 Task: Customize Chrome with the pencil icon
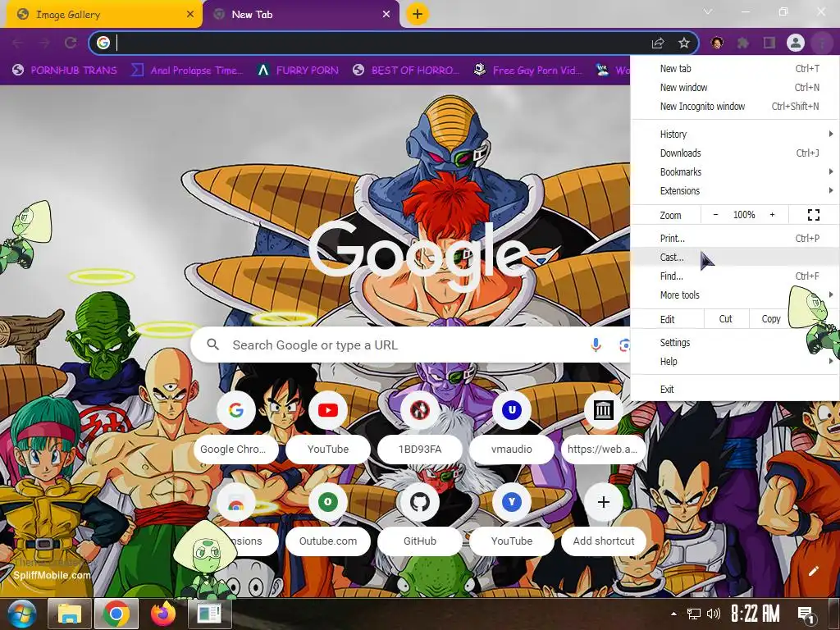(814, 571)
